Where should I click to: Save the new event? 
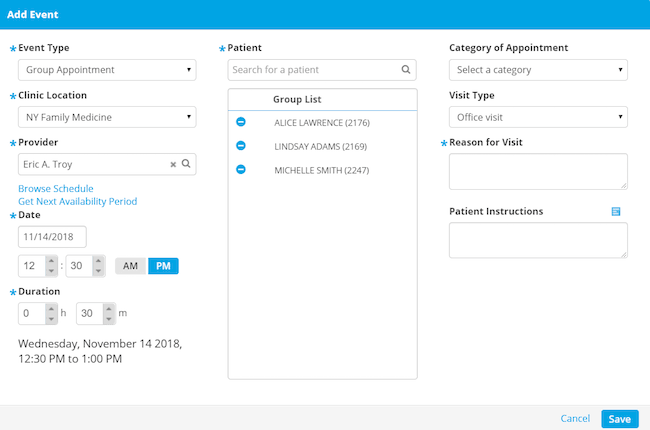[620, 419]
